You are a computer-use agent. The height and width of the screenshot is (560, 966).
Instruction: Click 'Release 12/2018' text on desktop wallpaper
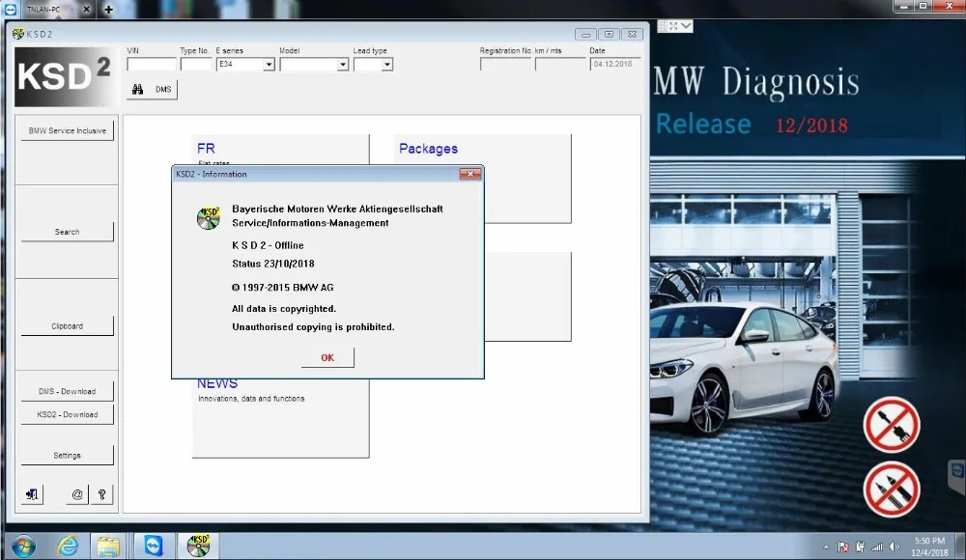click(752, 125)
